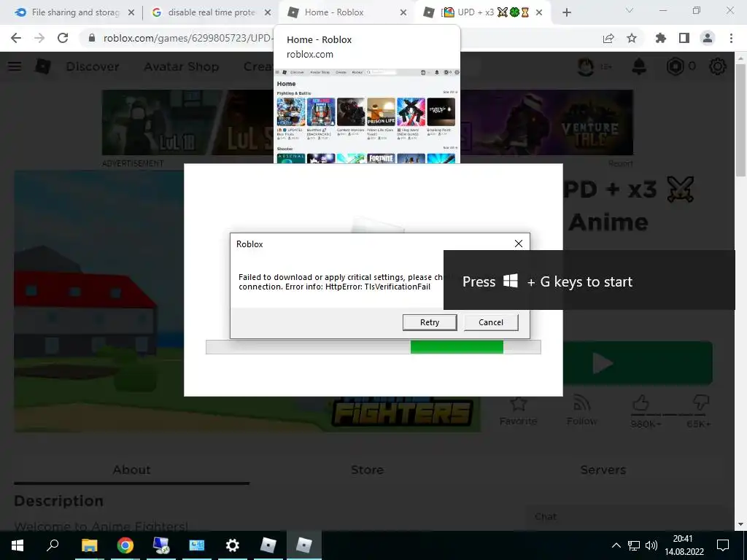Open Roblox notifications bell
Image resolution: width=747 pixels, height=560 pixels.
pyautogui.click(x=639, y=66)
